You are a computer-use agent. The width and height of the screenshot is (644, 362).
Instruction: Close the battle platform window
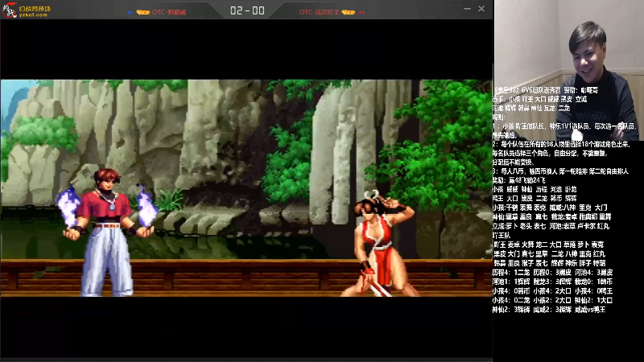[481, 9]
